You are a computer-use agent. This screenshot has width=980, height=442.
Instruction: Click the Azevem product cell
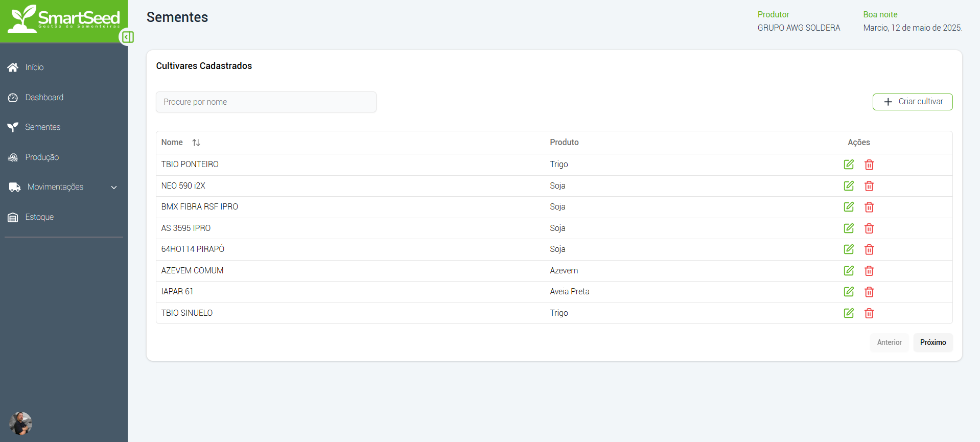564,271
